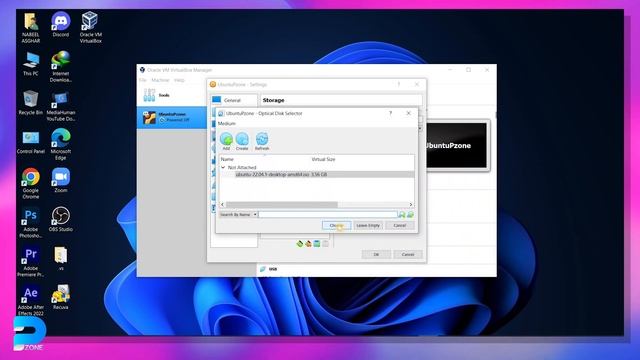The image size is (640, 360).
Task: Click the UbuntuPzone preview thumbnail
Action: tap(458, 146)
